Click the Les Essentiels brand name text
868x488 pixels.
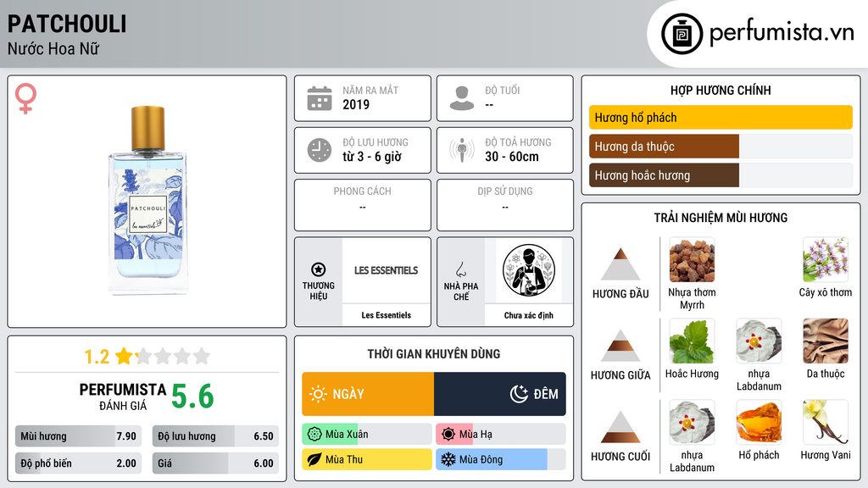387,315
